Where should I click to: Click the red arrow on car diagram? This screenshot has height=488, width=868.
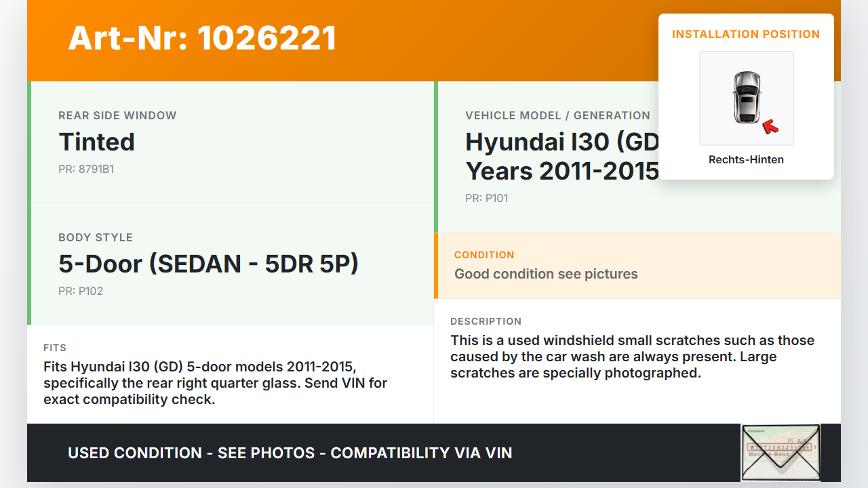tap(770, 126)
